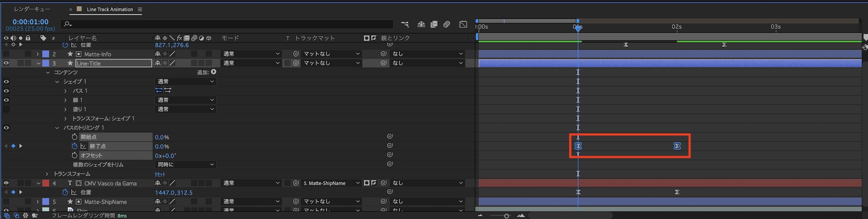Hide the CMV Vasco da Gama layer
Image resolution: width=868 pixels, height=219 pixels.
[x=6, y=183]
